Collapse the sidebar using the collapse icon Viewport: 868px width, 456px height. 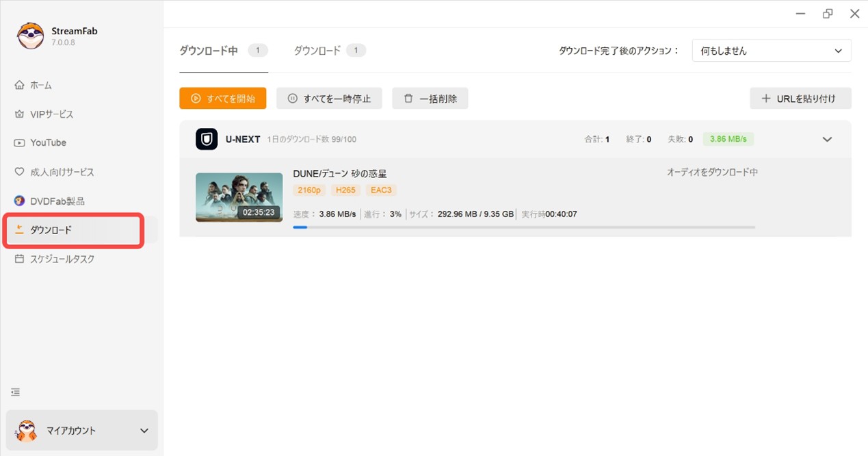point(15,391)
